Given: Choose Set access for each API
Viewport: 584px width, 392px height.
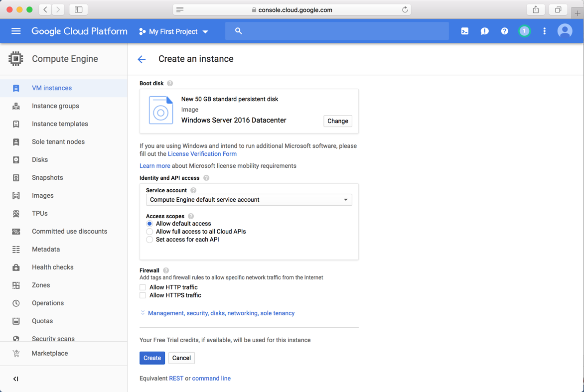Looking at the screenshot, I should click(x=149, y=240).
